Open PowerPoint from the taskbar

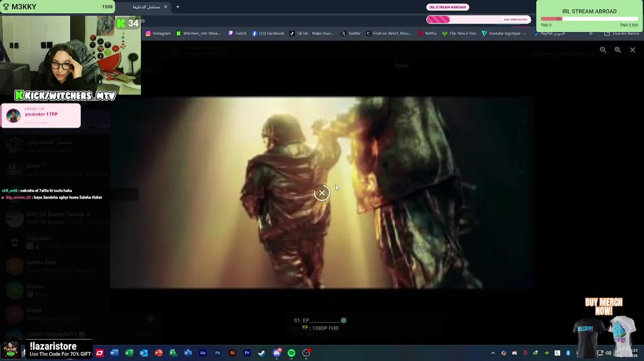click(x=158, y=353)
